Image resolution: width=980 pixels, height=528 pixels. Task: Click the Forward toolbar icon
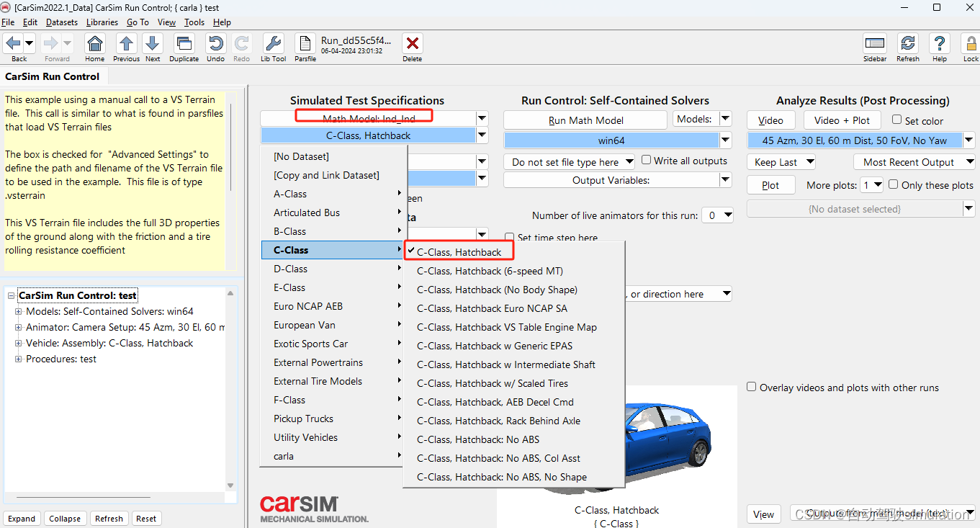[x=51, y=43]
